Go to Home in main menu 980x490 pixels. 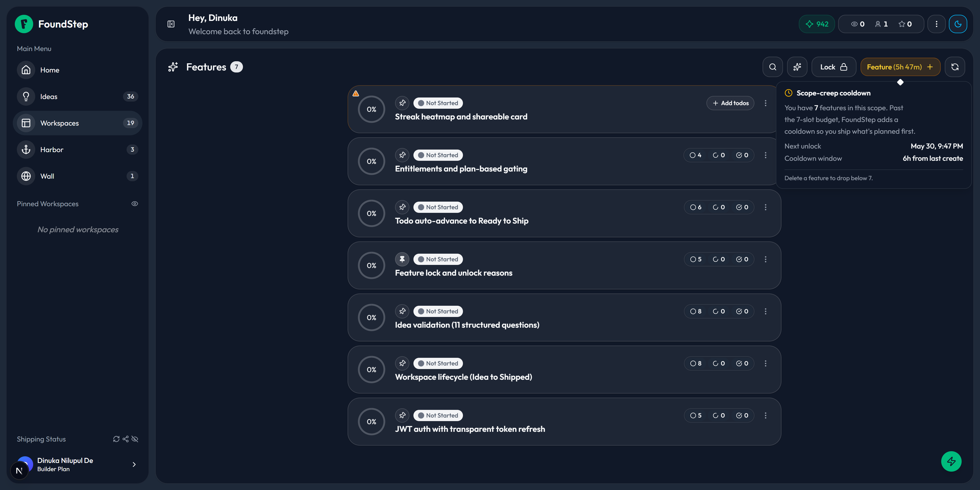[x=78, y=70]
